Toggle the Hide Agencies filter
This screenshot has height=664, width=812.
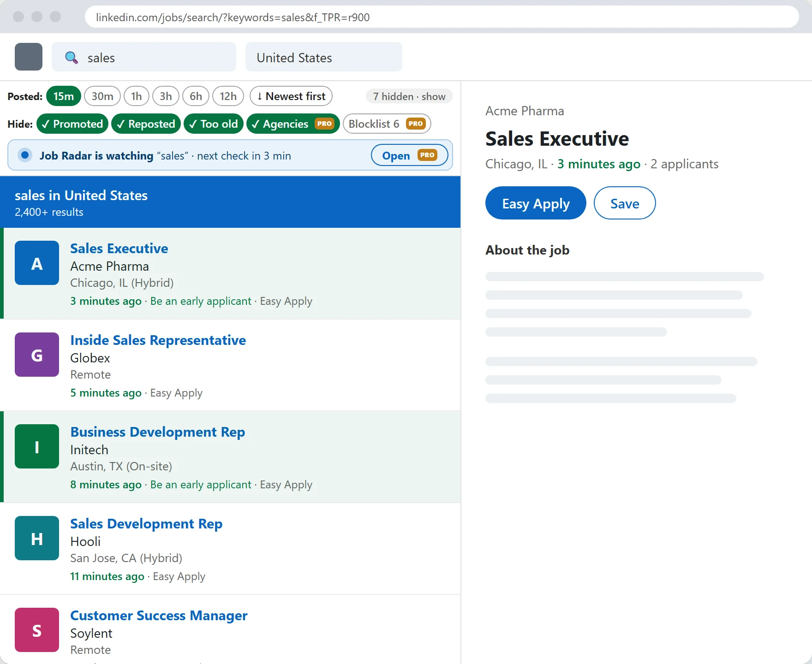point(293,124)
